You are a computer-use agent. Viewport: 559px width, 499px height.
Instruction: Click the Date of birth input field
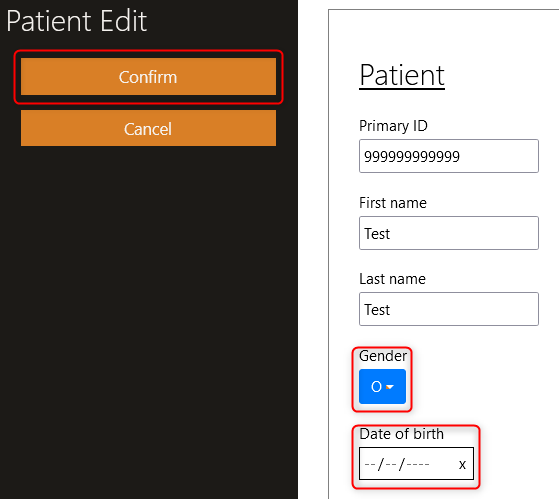click(x=416, y=464)
